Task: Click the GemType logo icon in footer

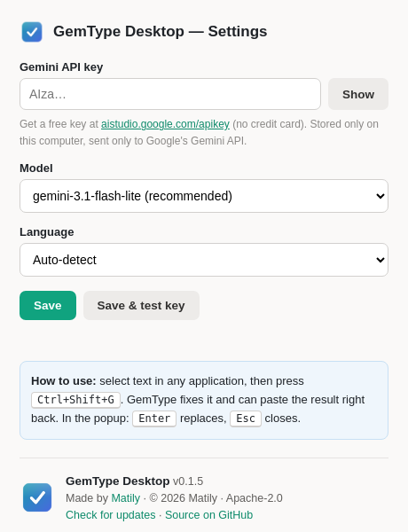Action: click(x=37, y=497)
